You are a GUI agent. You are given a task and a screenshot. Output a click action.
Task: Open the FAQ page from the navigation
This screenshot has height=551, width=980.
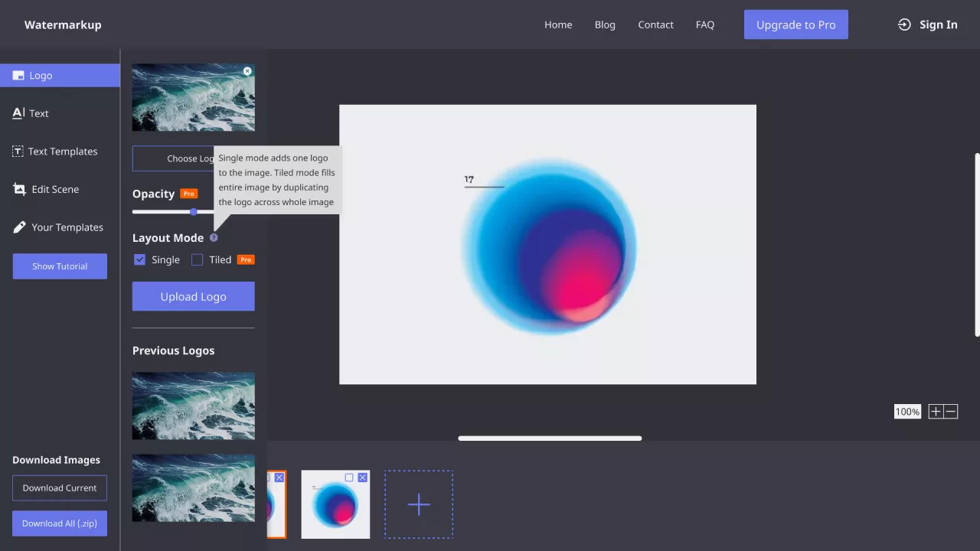pyautogui.click(x=704, y=24)
